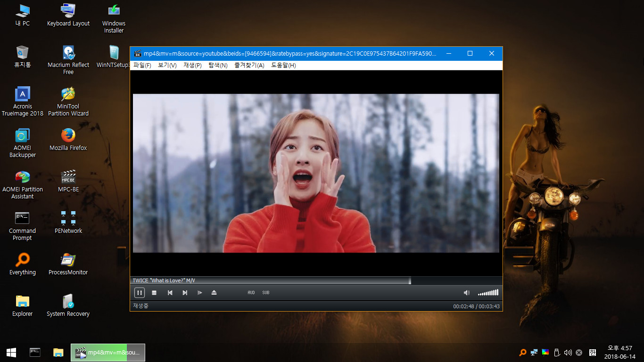Open File Explorer from the taskbar
Viewport: 644px width, 362px height.
tap(58, 352)
